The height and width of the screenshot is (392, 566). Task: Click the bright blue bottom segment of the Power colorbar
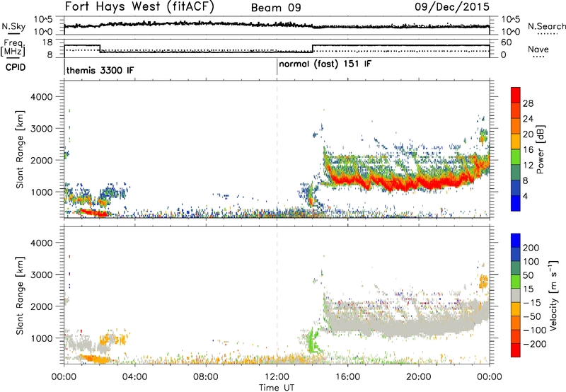[x=516, y=203]
